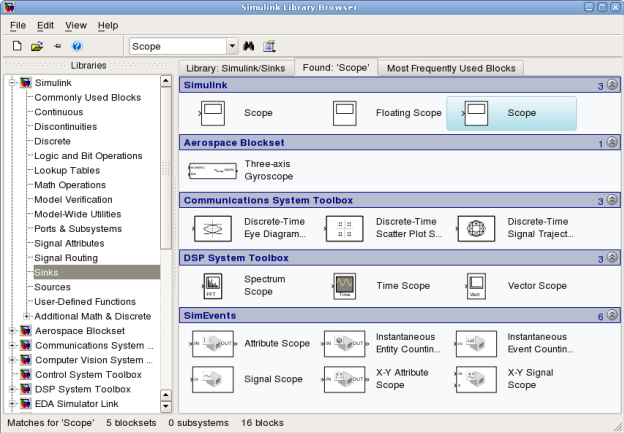
Task: Select the Discrete library
Action: tap(53, 141)
